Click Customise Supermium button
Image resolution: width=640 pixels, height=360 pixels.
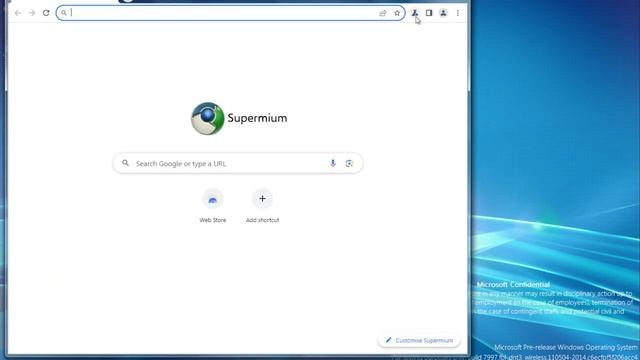point(419,340)
